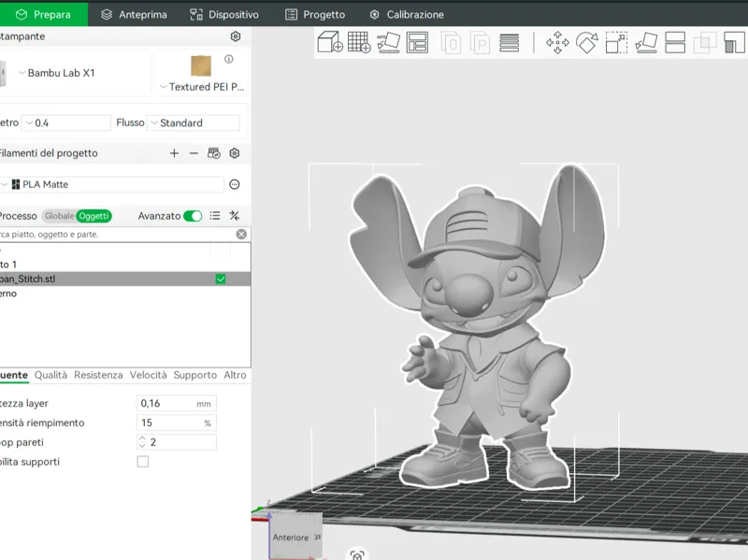748x560 pixels.
Task: Select the Globale process button
Action: point(59,216)
